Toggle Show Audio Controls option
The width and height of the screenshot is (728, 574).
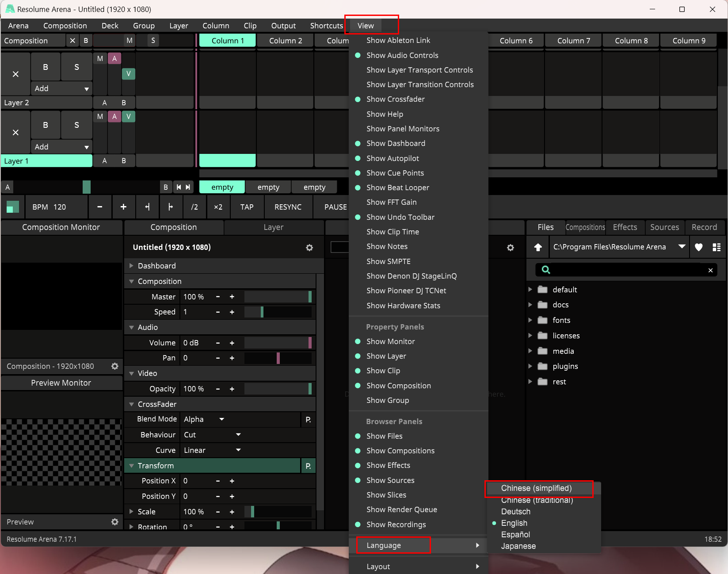coord(402,55)
